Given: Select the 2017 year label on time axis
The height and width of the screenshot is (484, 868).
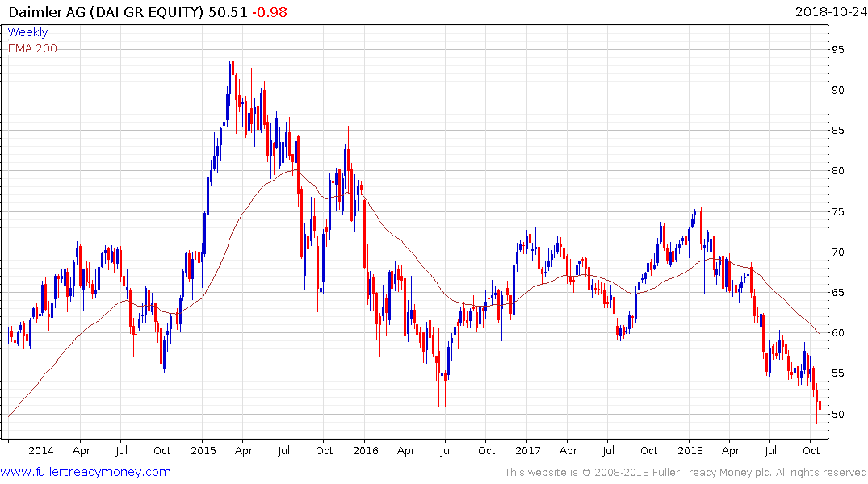Looking at the screenshot, I should coord(527,450).
